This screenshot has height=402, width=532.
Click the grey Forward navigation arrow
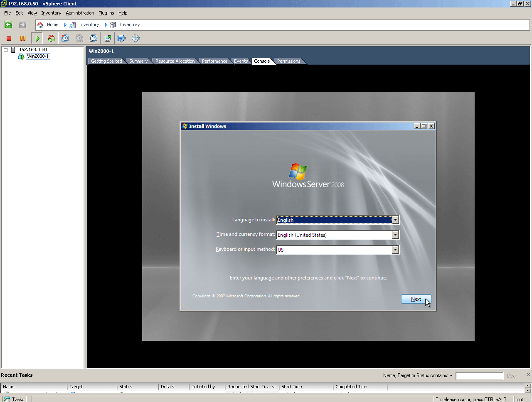(22, 25)
